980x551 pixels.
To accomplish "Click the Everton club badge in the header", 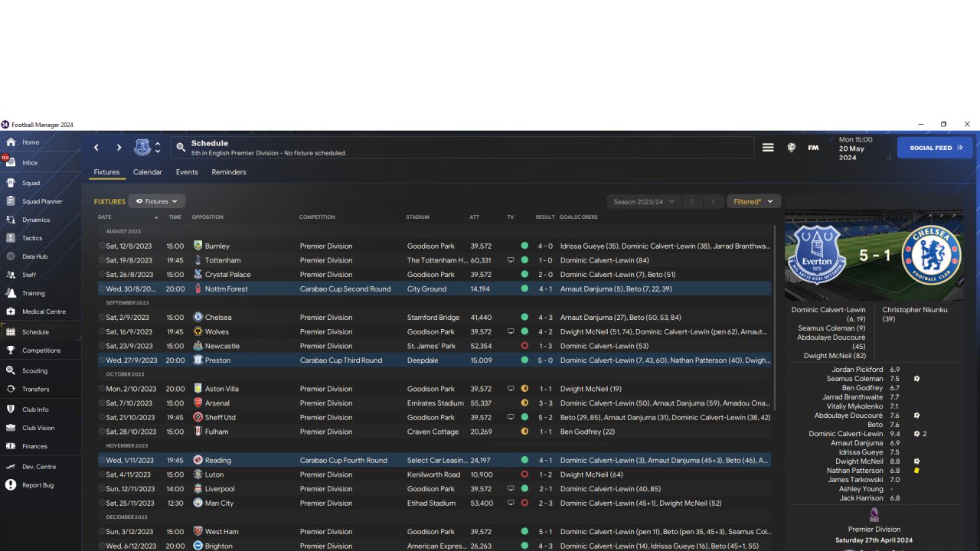I will click(x=142, y=147).
